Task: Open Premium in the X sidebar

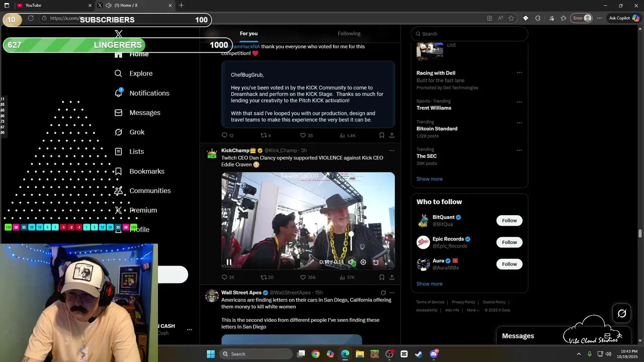Action: point(136,210)
